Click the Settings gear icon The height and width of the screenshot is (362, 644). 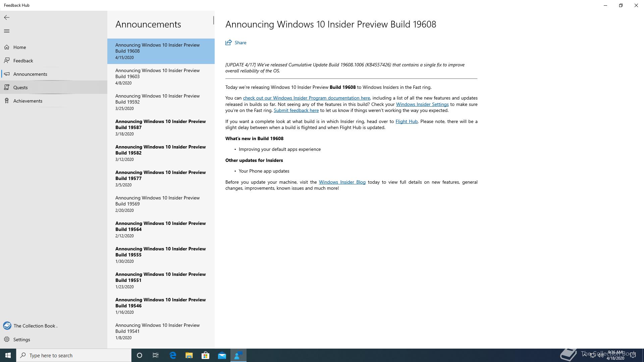(x=7, y=340)
